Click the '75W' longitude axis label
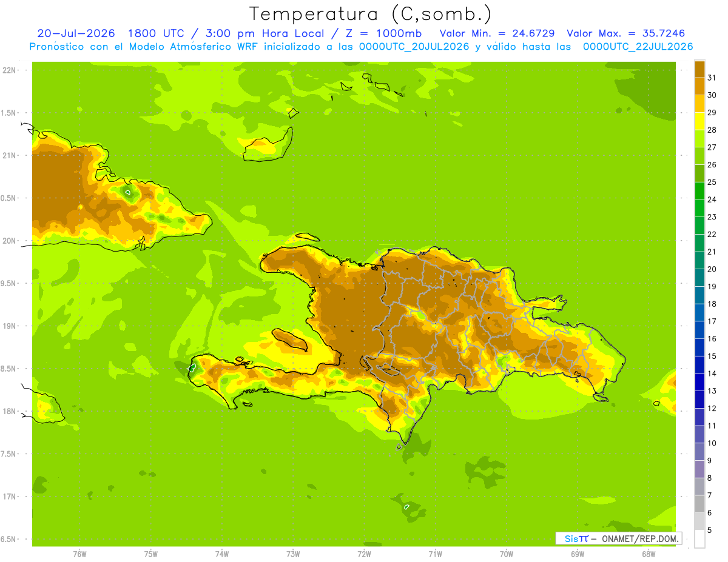Image resolution: width=728 pixels, height=562 pixels. [151, 554]
